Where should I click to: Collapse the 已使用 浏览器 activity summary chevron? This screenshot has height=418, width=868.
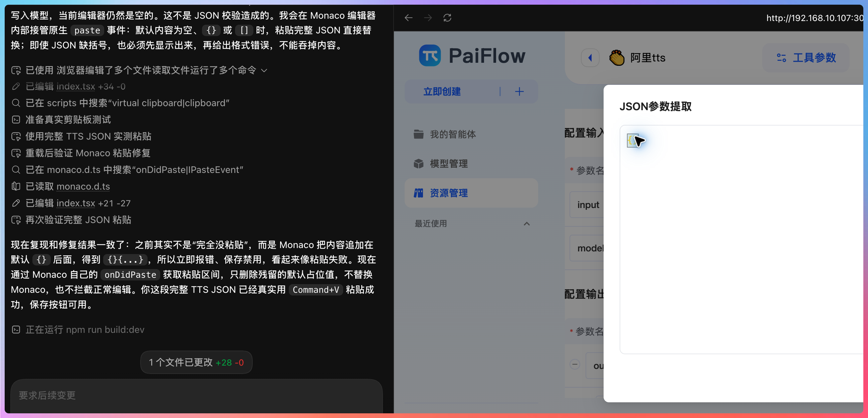tap(264, 70)
